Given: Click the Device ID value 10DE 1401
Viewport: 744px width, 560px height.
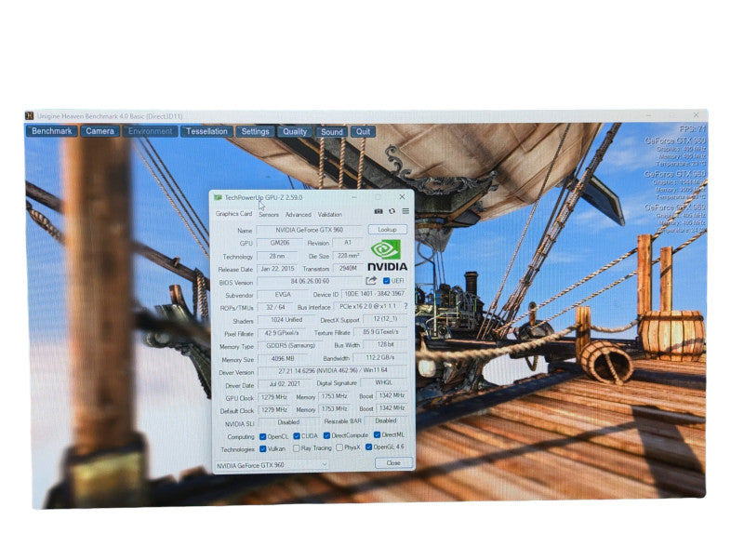Looking at the screenshot, I should [375, 294].
